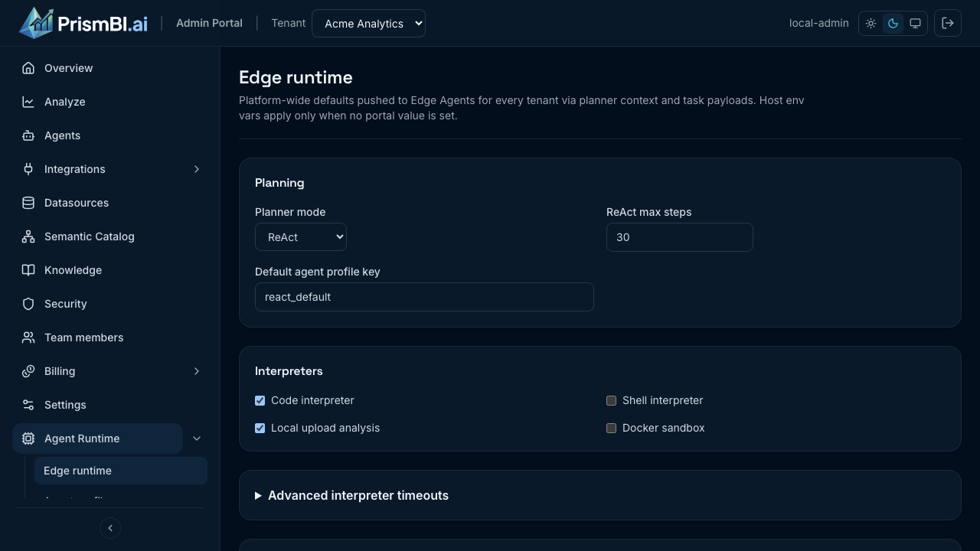Click the Agents robot icon

click(x=28, y=135)
